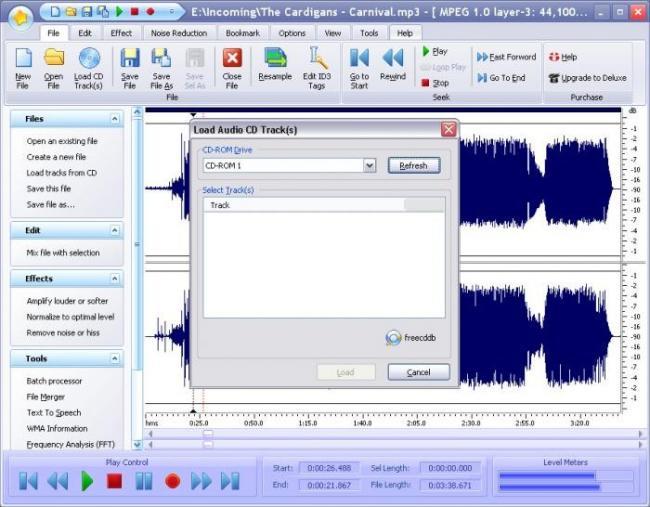This screenshot has width=650, height=507.
Task: Open the View ribbon tab
Action: coord(333,33)
